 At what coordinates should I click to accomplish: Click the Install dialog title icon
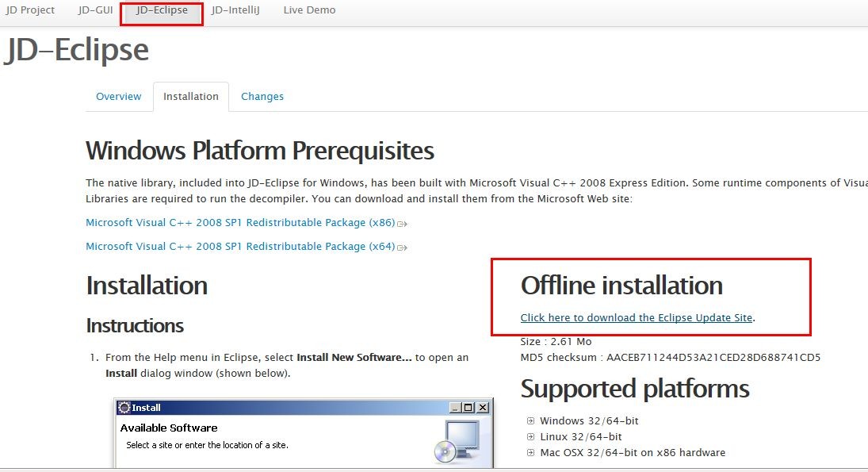click(x=124, y=407)
